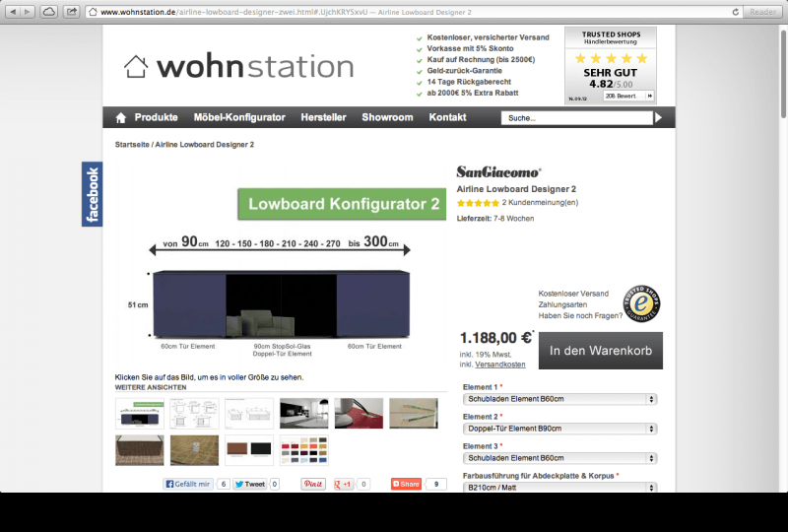Select the brown woven texture thumbnail
This screenshot has height=532, width=788.
click(140, 450)
